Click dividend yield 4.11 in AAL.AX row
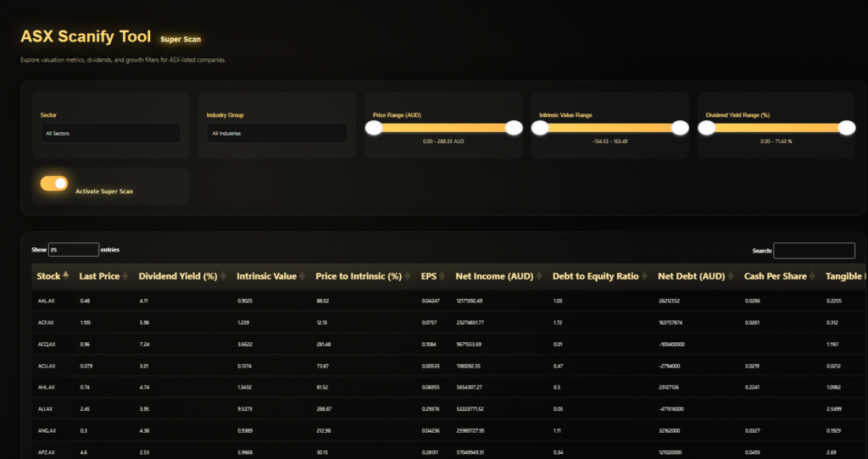 144,301
